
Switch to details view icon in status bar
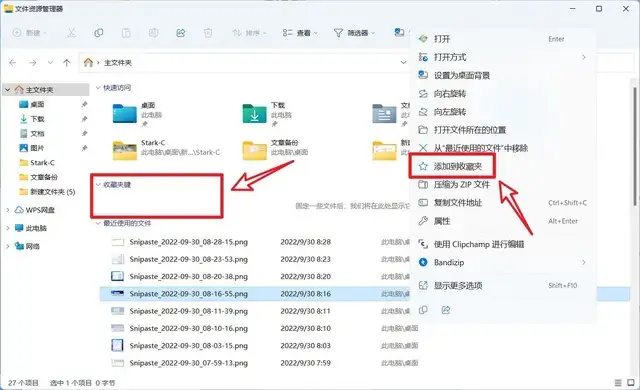pos(618,383)
